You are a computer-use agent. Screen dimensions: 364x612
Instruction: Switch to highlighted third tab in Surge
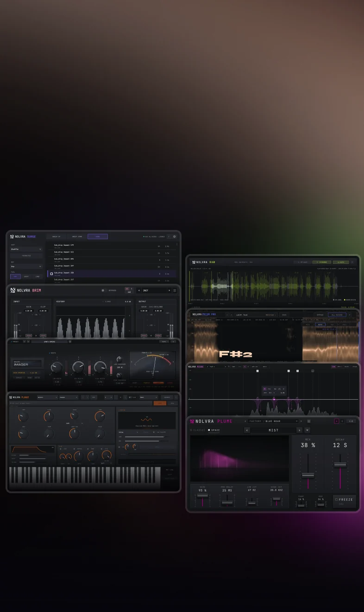tap(98, 236)
